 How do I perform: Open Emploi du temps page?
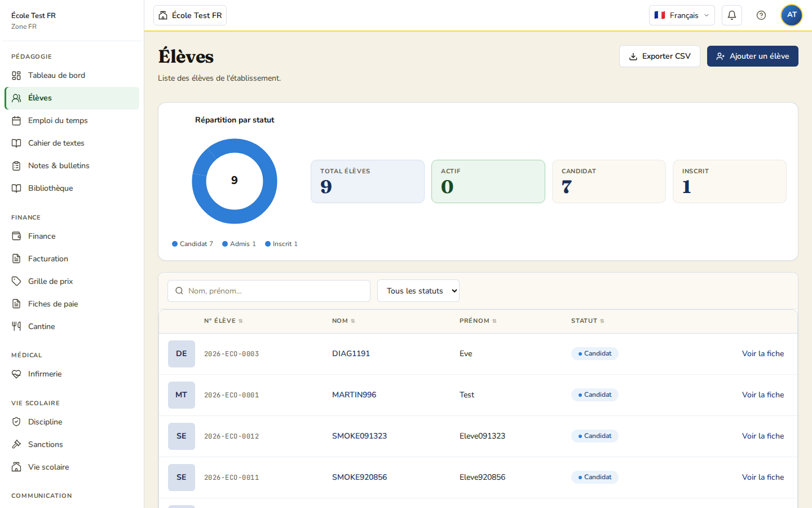pos(72,121)
